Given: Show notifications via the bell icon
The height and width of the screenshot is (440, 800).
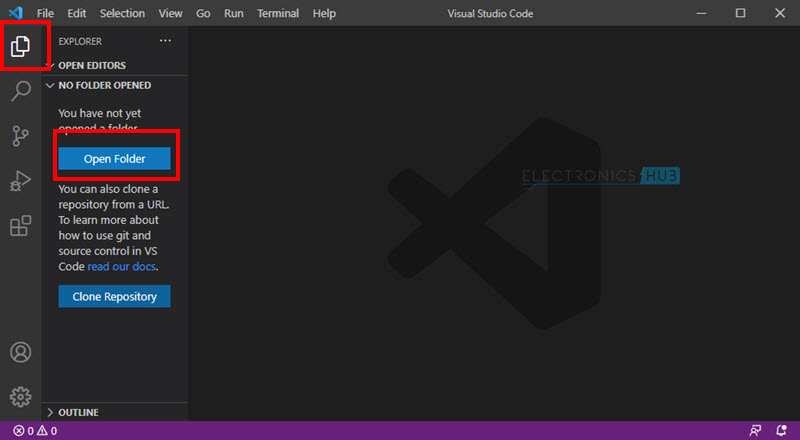Looking at the screenshot, I should point(781,431).
